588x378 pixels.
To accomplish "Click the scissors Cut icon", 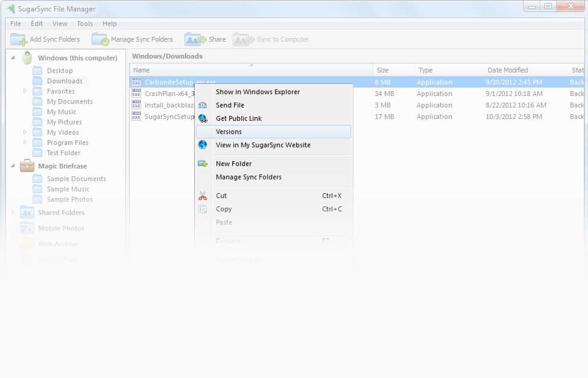I will pos(203,196).
